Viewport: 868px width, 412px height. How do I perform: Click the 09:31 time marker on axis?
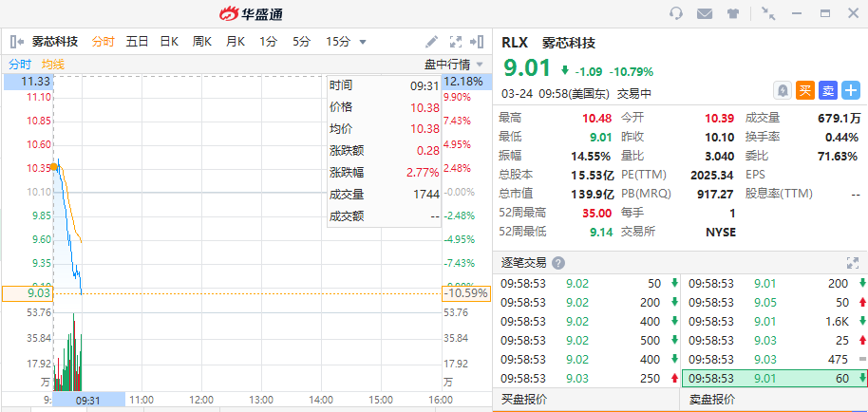tap(88, 400)
